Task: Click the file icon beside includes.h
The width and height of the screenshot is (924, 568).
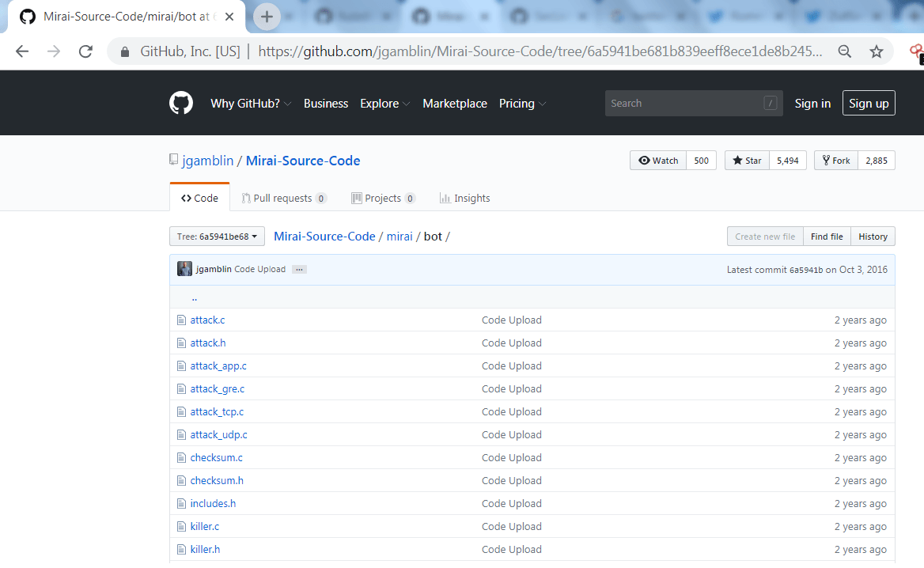Action: [181, 504]
